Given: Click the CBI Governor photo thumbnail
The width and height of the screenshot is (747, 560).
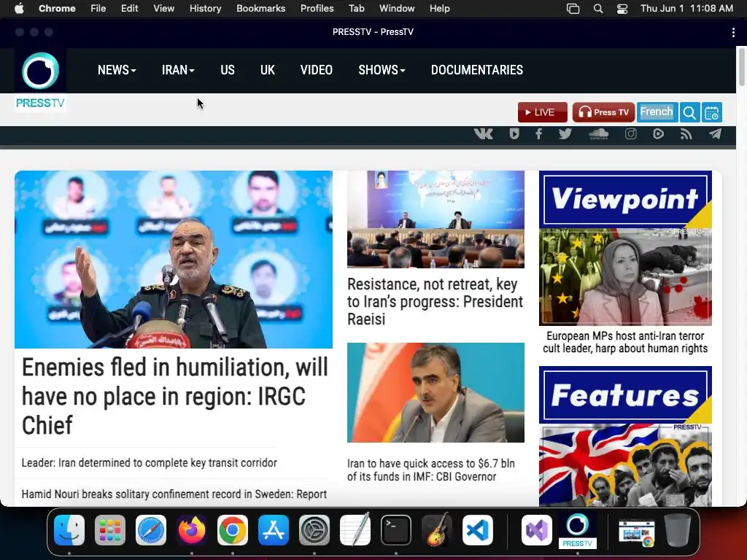Looking at the screenshot, I should click(436, 393).
